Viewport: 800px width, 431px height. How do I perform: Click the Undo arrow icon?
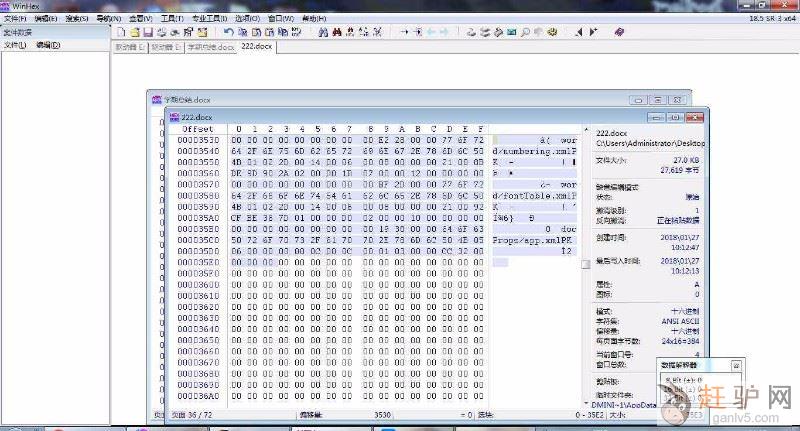click(229, 33)
